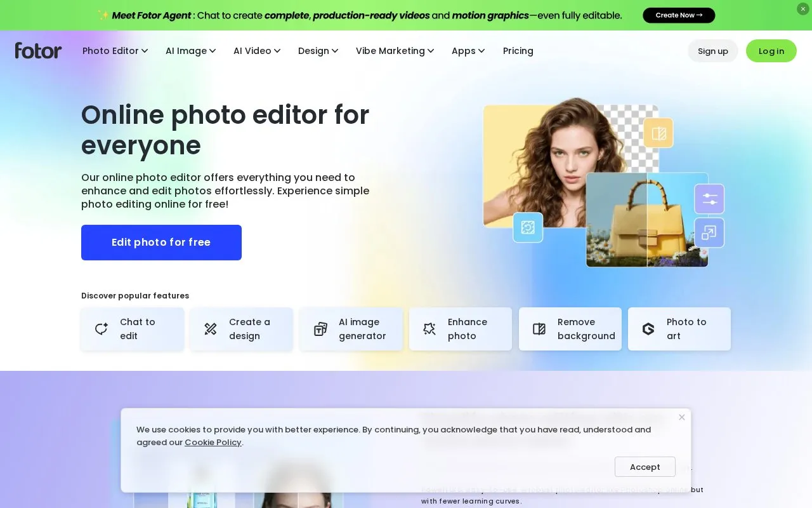Image resolution: width=812 pixels, height=508 pixels.
Task: Click the yellow handbag hero image
Action: coord(647,220)
